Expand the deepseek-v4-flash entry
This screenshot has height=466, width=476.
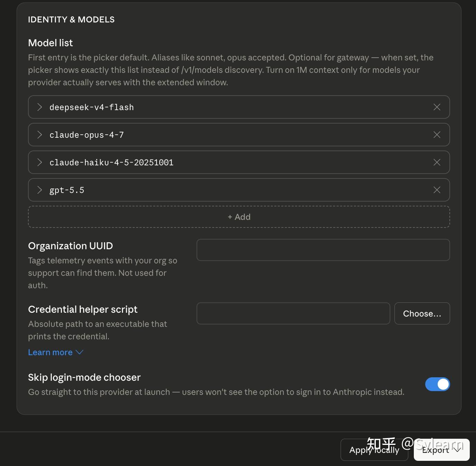(x=40, y=107)
